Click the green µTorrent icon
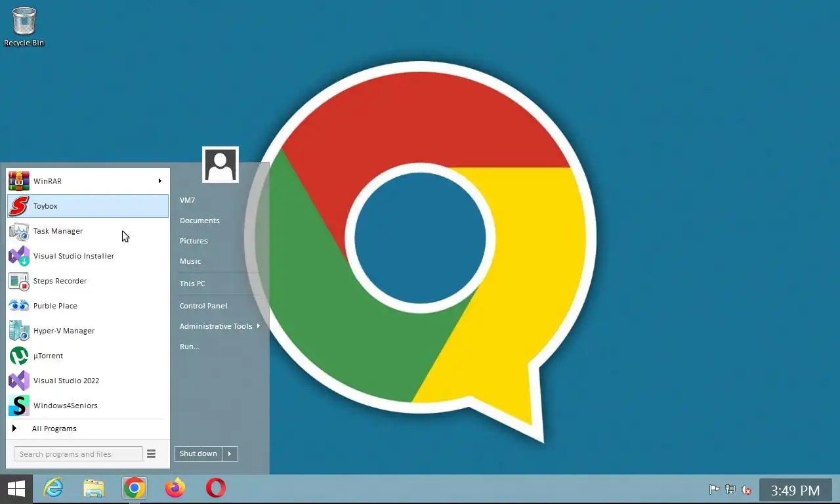This screenshot has width=840, height=504. [18, 356]
